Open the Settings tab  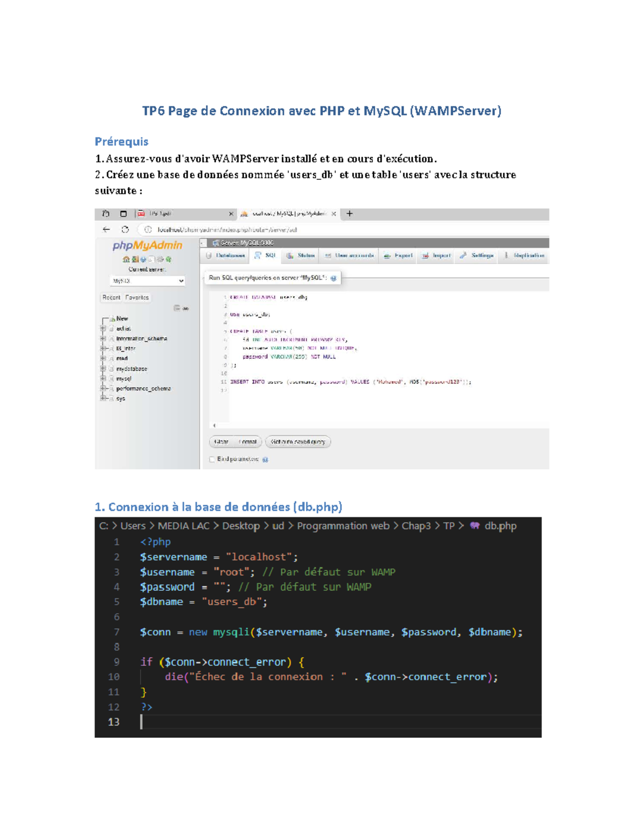tap(477, 256)
